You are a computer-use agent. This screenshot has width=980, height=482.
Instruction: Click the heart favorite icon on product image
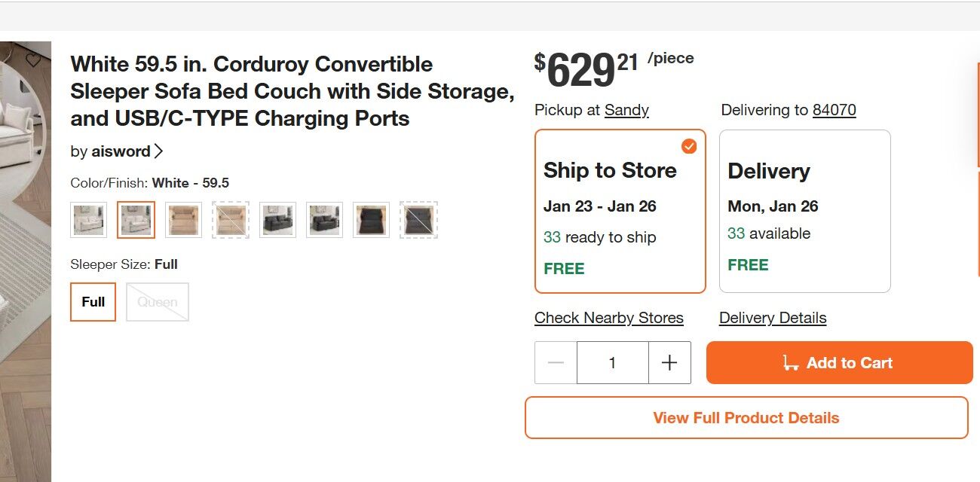click(33, 59)
